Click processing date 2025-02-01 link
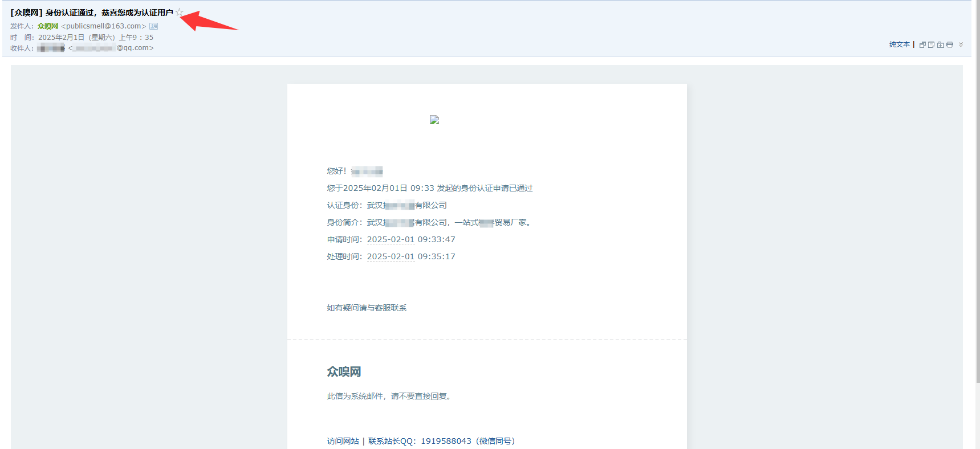980x449 pixels. pos(391,257)
